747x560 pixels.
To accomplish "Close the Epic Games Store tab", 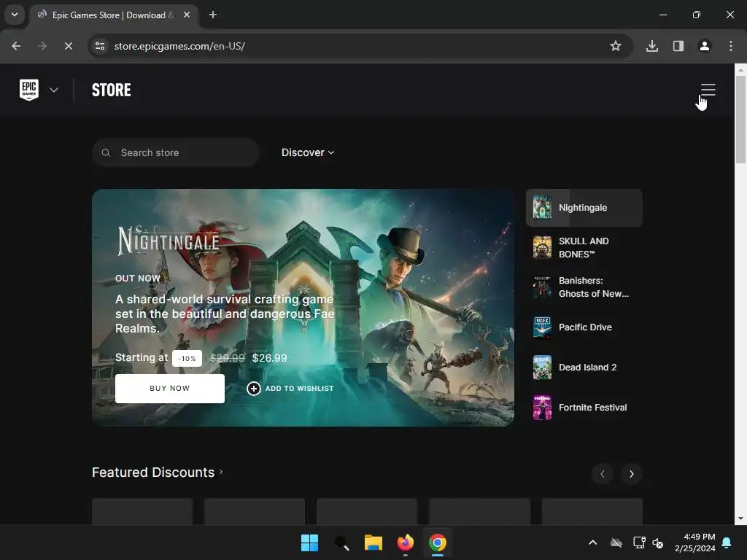I will [187, 15].
